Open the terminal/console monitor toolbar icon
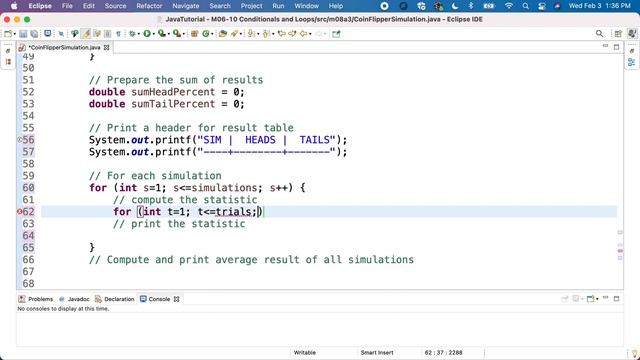Image resolution: width=640 pixels, height=360 pixels. 47,33
